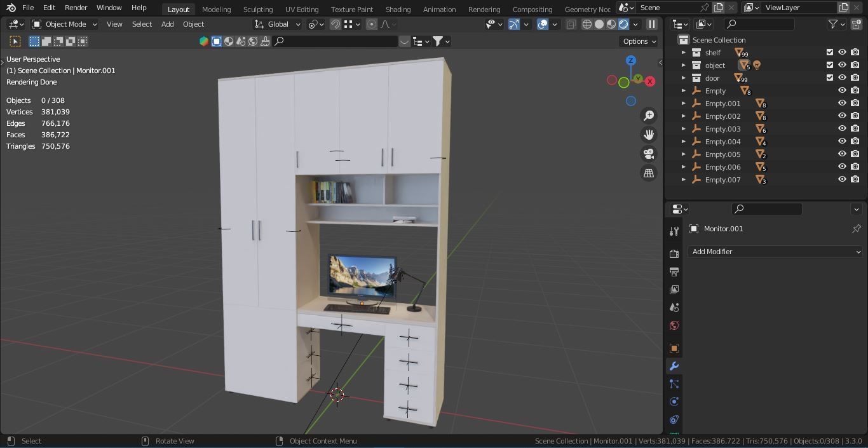Expand the shelf collection
This screenshot has height=448, width=868.
coord(684,52)
